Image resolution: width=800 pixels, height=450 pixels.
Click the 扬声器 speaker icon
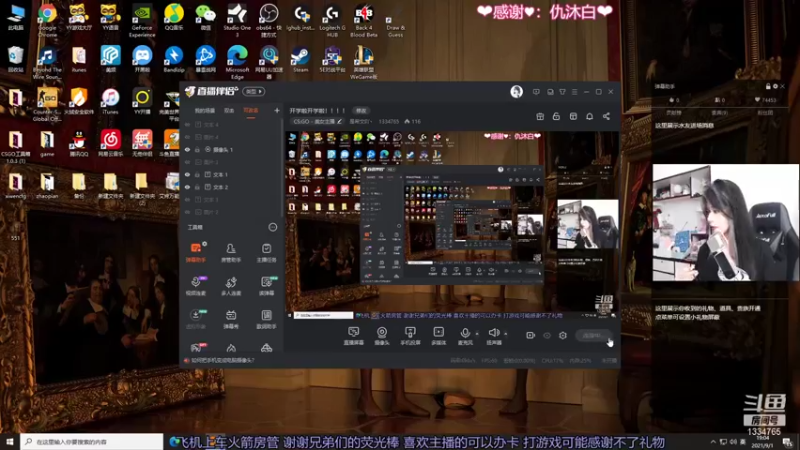pos(493,333)
